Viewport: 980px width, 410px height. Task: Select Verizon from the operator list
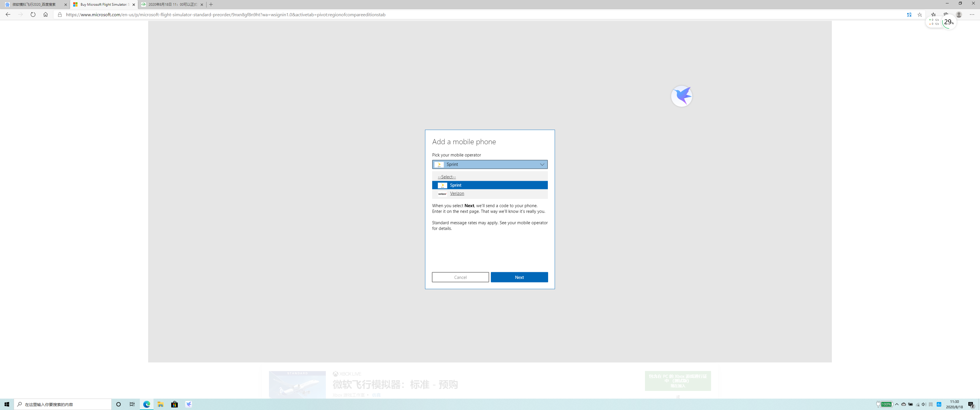490,194
